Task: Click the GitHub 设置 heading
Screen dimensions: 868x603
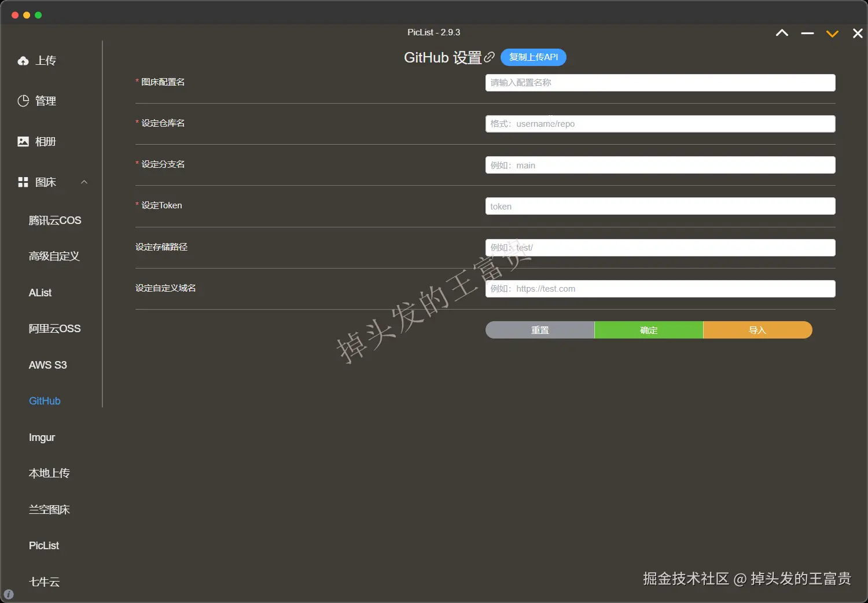Action: (x=443, y=57)
